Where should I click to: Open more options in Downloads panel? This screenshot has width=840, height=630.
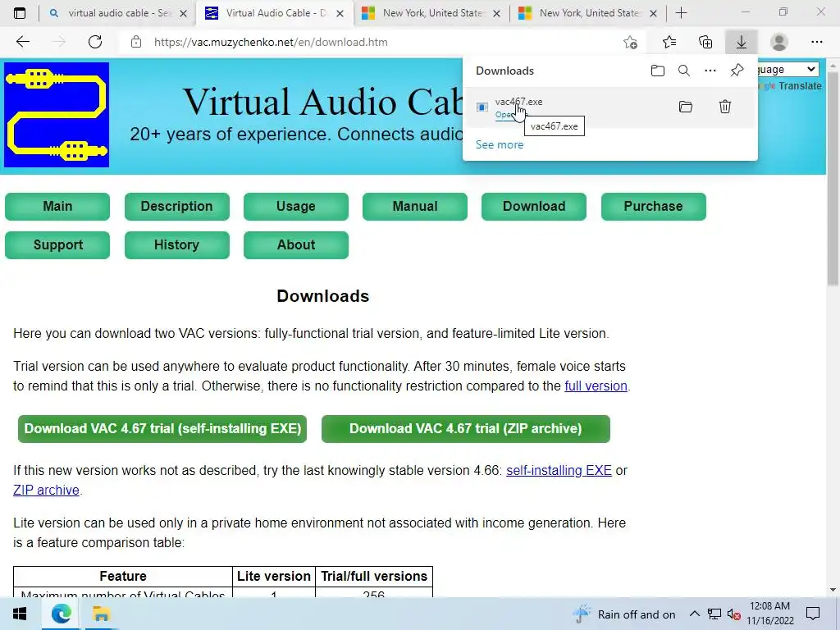(710, 71)
